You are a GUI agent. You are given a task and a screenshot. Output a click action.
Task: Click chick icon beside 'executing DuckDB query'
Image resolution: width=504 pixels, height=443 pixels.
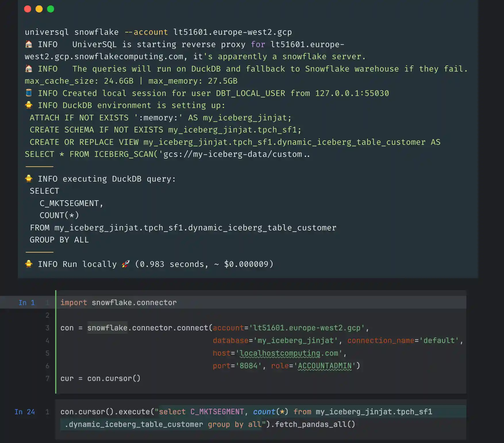coord(29,179)
